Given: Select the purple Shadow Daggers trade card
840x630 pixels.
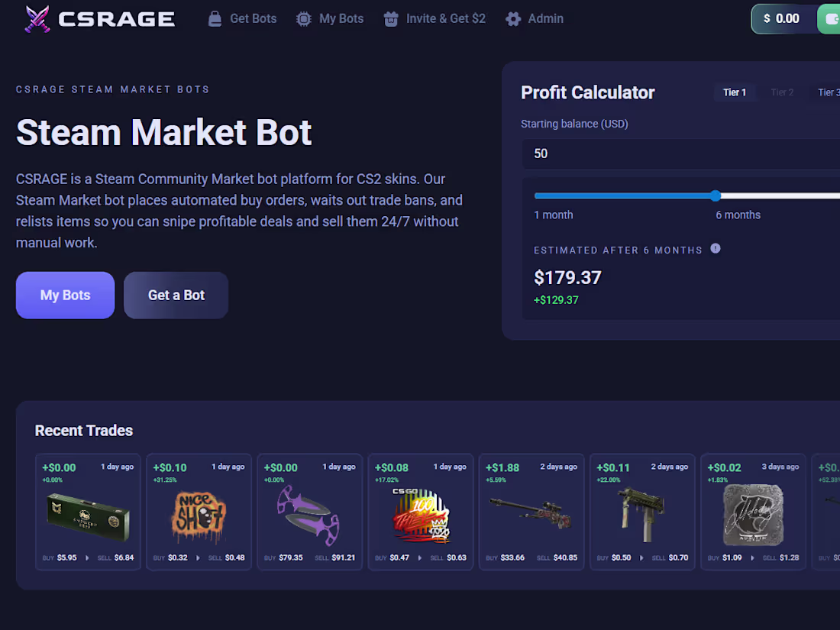Looking at the screenshot, I should 309,512.
